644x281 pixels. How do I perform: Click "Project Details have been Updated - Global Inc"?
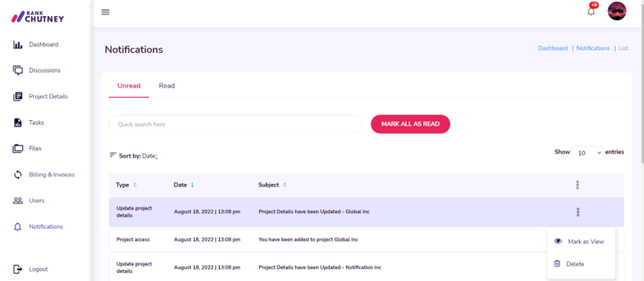(314, 212)
